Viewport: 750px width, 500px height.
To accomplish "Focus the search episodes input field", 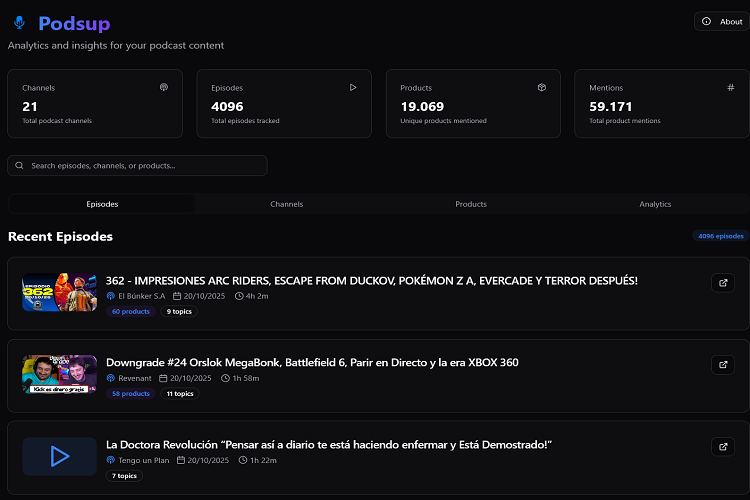I will point(145,166).
